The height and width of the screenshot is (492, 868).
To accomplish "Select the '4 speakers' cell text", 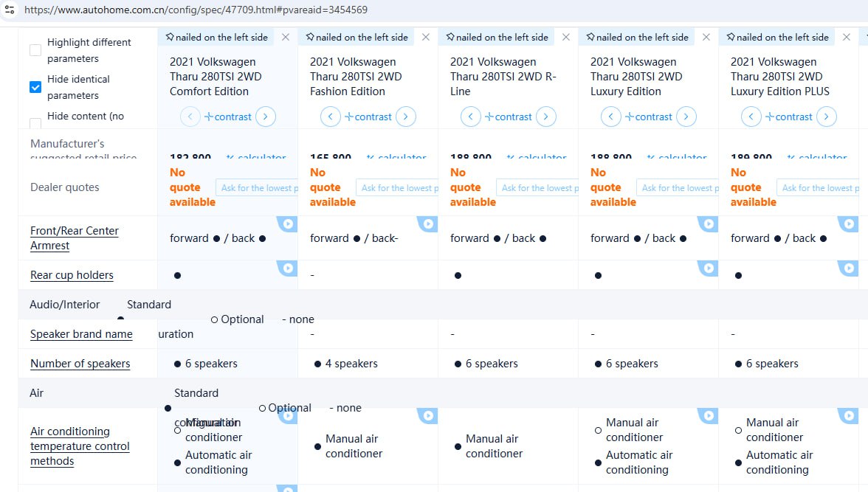I will tap(351, 364).
